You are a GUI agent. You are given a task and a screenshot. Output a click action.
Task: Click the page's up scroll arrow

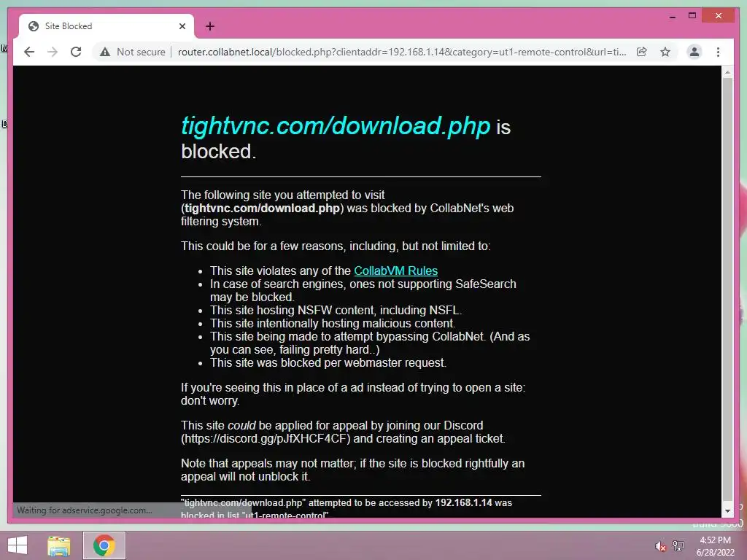click(727, 72)
